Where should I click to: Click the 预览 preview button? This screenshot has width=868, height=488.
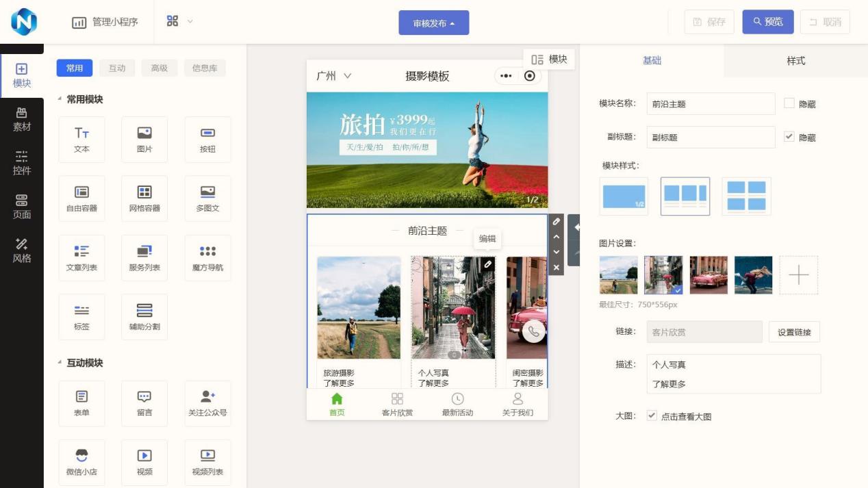(768, 22)
